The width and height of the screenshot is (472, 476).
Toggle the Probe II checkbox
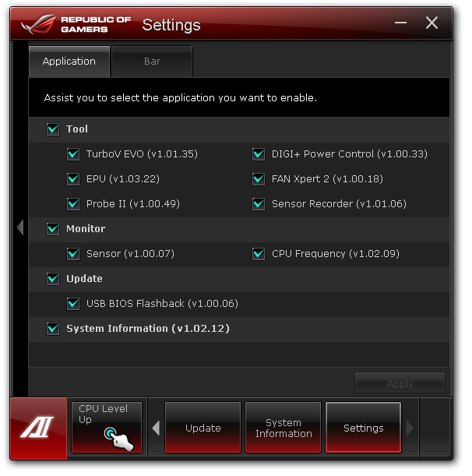(x=73, y=204)
